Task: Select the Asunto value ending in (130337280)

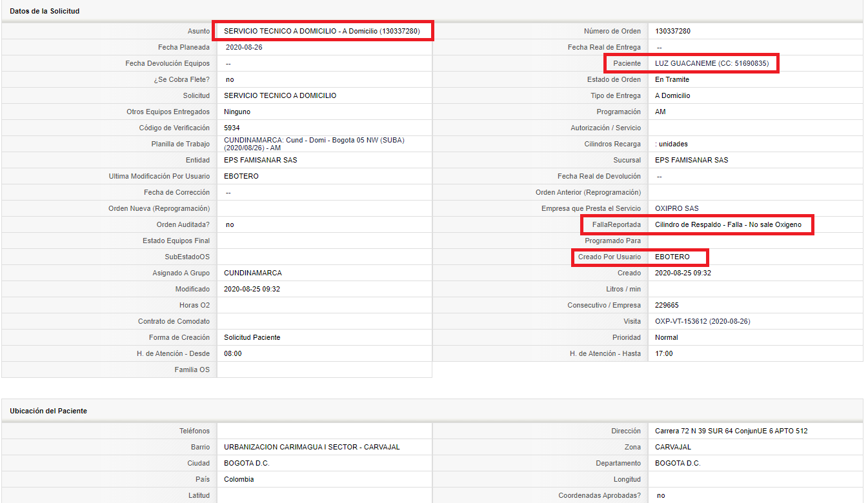Action: click(x=322, y=31)
